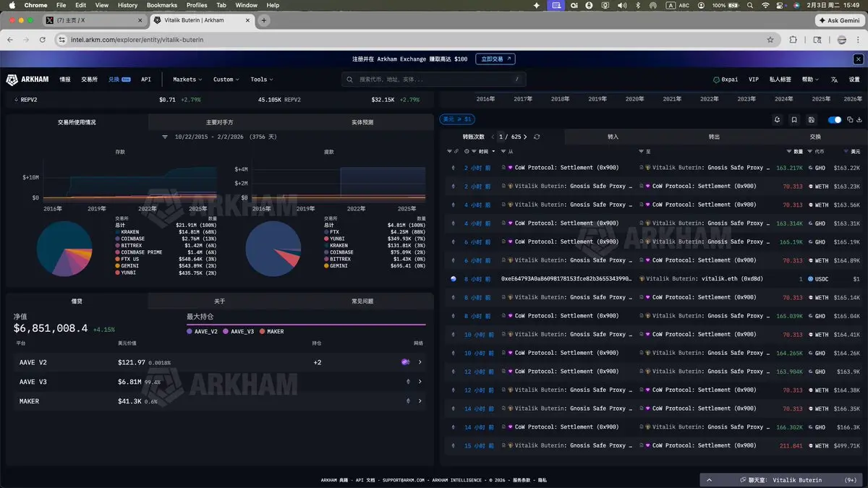Click the copy icon beside the blue toggle
This screenshot has width=868, height=488.
(850, 120)
